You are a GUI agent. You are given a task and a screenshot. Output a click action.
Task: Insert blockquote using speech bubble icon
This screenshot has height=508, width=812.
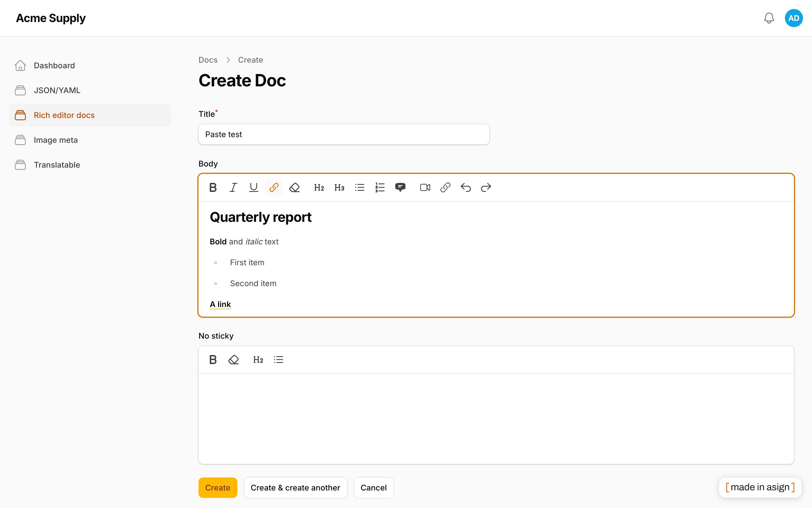pyautogui.click(x=400, y=187)
